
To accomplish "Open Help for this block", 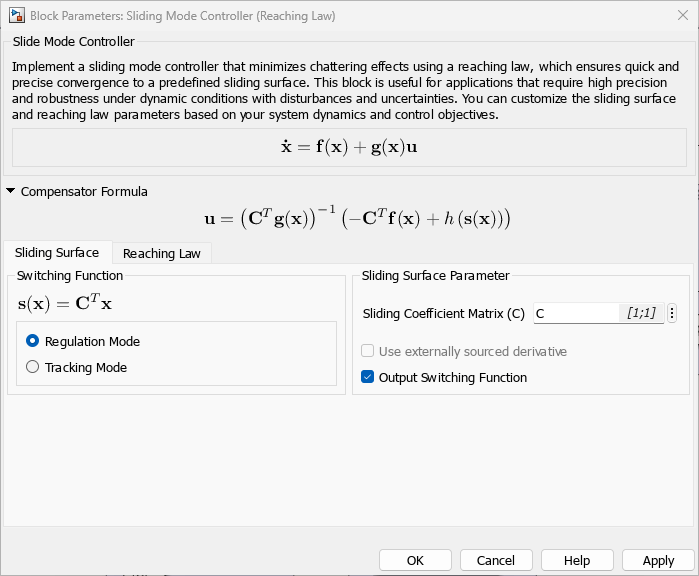I will click(577, 560).
